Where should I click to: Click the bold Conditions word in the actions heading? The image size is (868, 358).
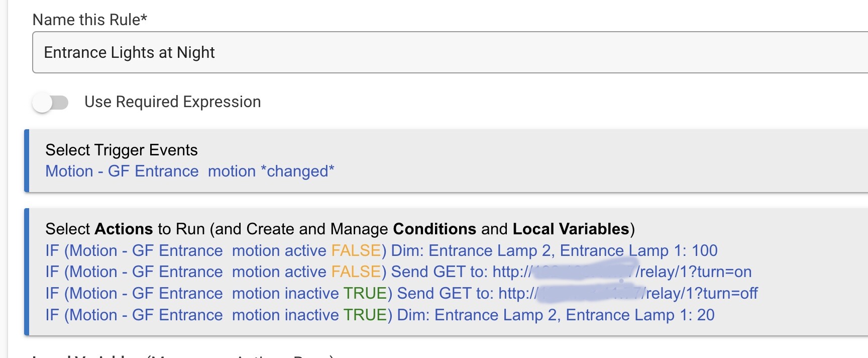[x=435, y=229]
